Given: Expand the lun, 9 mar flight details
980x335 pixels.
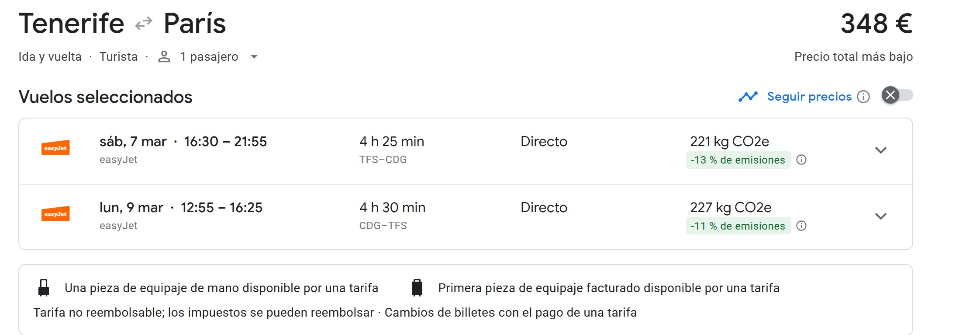Looking at the screenshot, I should (x=881, y=216).
